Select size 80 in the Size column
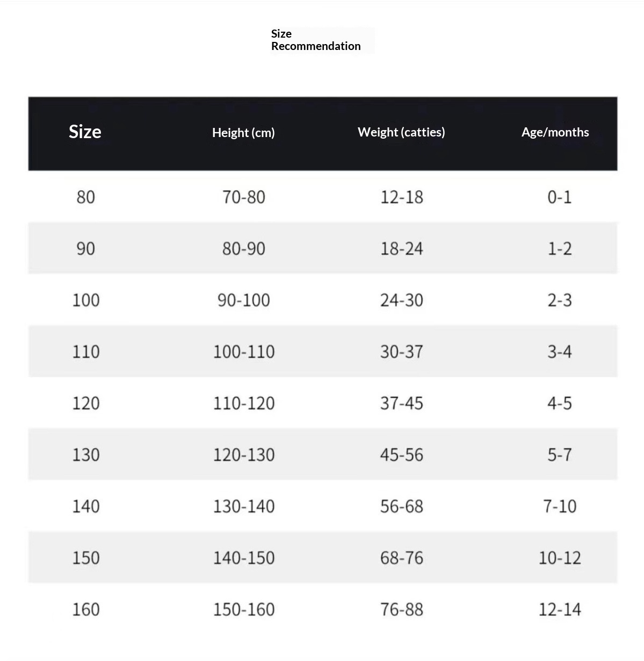Screen dimensions: 644x661 click(86, 197)
